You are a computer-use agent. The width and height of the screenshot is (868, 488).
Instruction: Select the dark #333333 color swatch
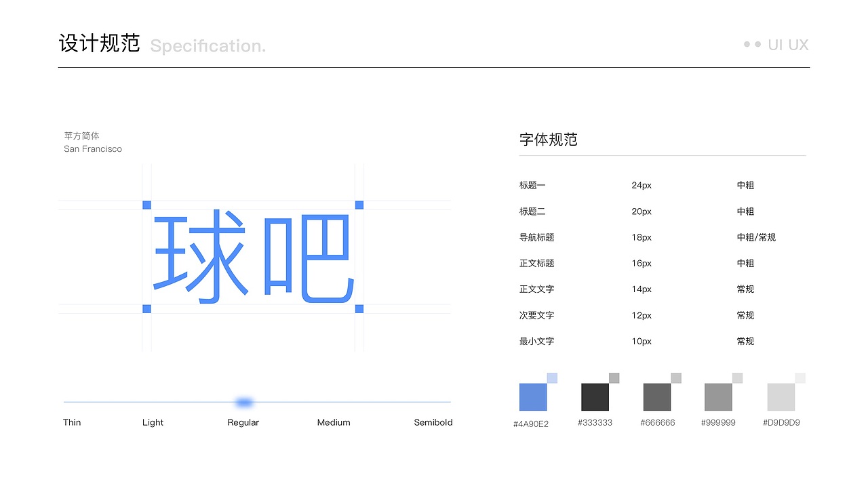pyautogui.click(x=595, y=397)
